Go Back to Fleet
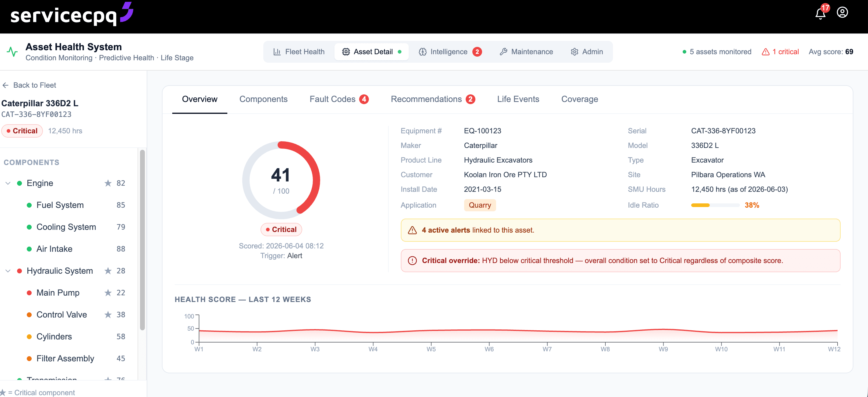The height and width of the screenshot is (397, 868). click(29, 85)
